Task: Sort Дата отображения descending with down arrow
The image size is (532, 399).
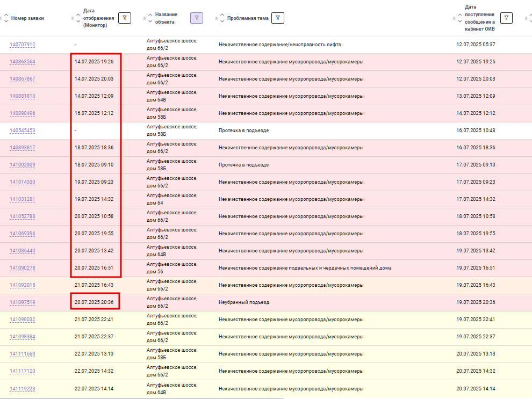Action: click(x=78, y=21)
